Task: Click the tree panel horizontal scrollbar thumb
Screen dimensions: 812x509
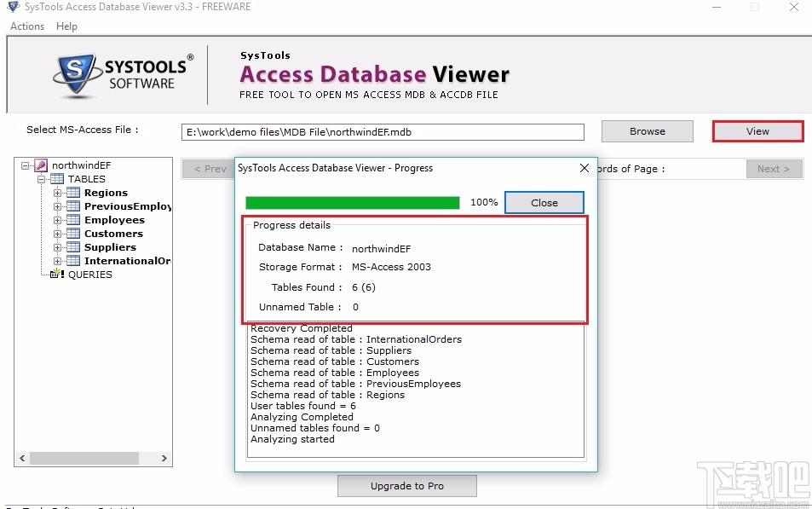Action: point(84,458)
